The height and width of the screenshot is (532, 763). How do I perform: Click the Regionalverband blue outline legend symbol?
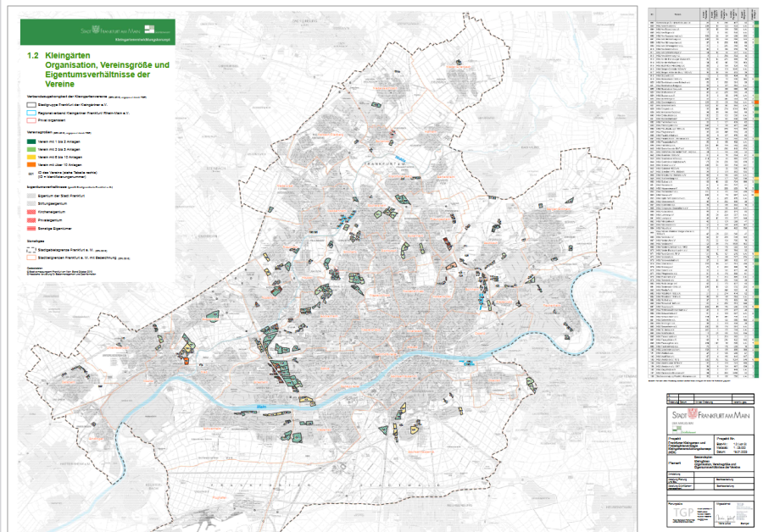[31, 112]
